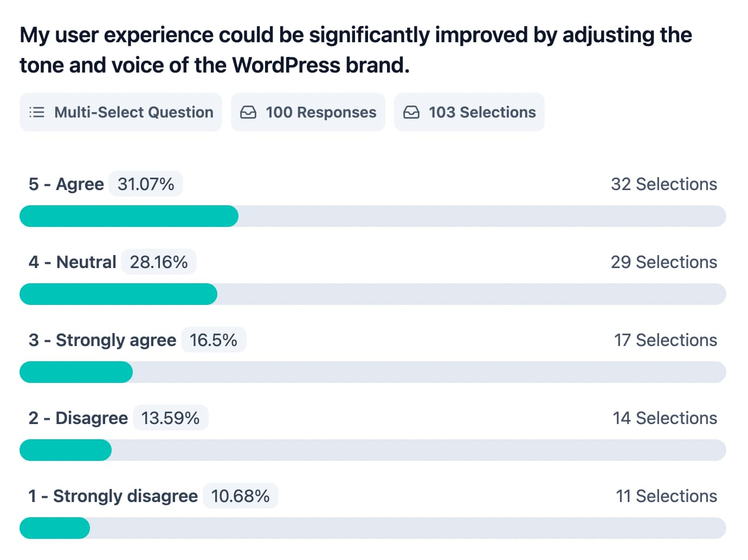Image resolution: width=748 pixels, height=560 pixels.
Task: Click the survey question heading text
Action: click(356, 50)
